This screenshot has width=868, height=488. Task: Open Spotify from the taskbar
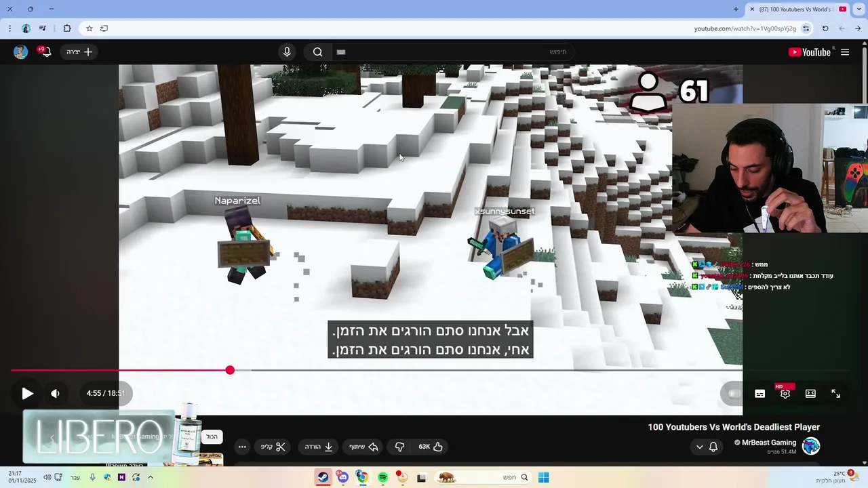[x=382, y=477]
